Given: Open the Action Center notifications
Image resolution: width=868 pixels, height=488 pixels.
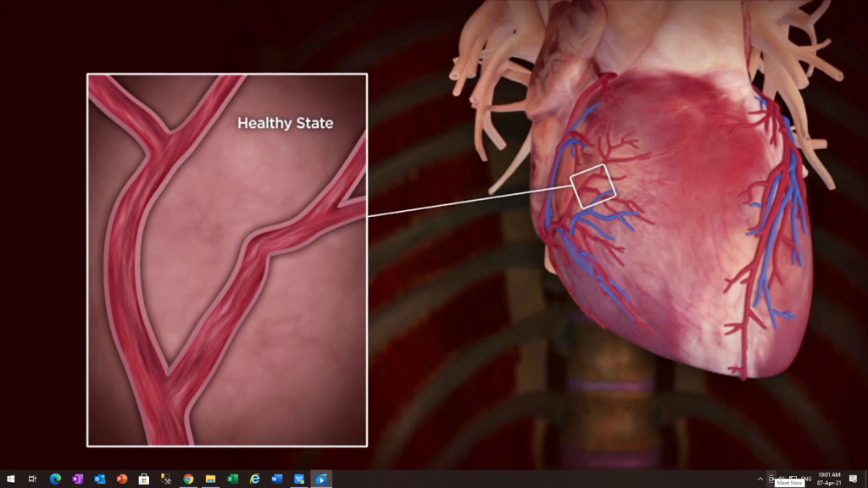Looking at the screenshot, I should coord(853,480).
